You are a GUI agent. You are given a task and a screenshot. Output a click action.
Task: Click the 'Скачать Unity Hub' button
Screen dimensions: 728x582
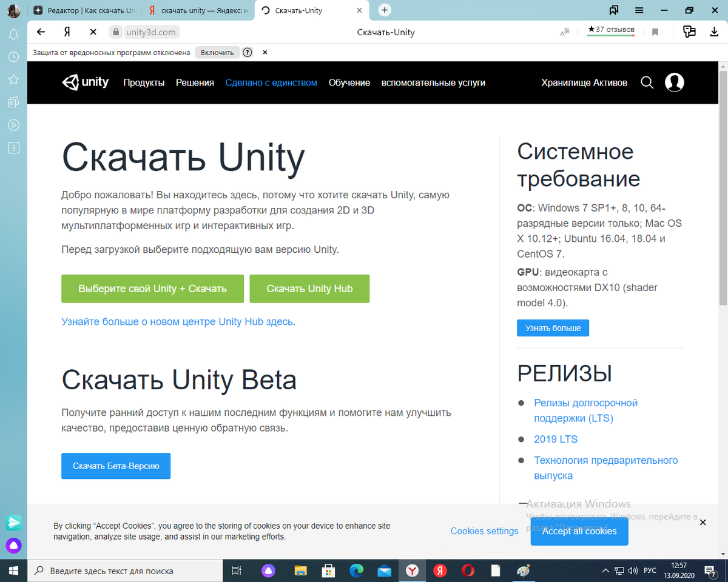click(309, 289)
